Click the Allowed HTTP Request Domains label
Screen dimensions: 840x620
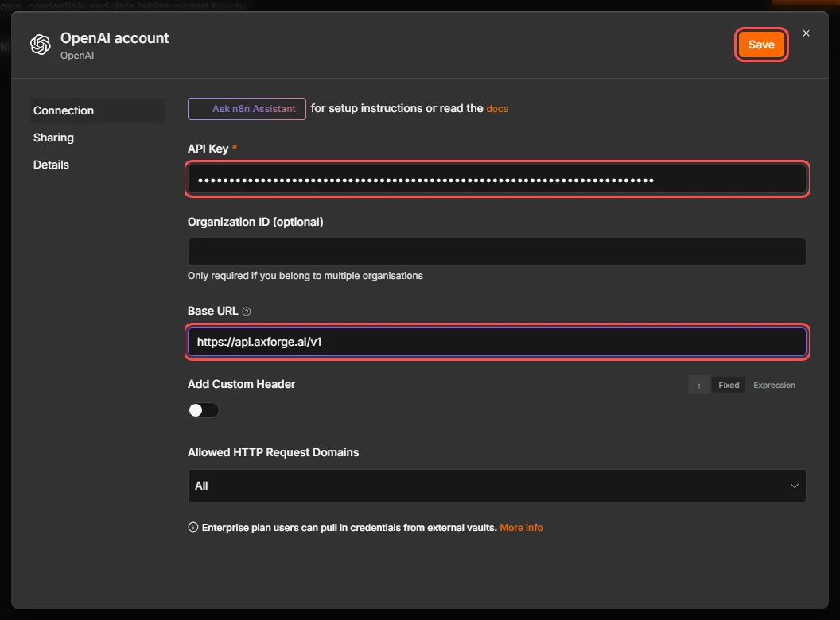[273, 452]
